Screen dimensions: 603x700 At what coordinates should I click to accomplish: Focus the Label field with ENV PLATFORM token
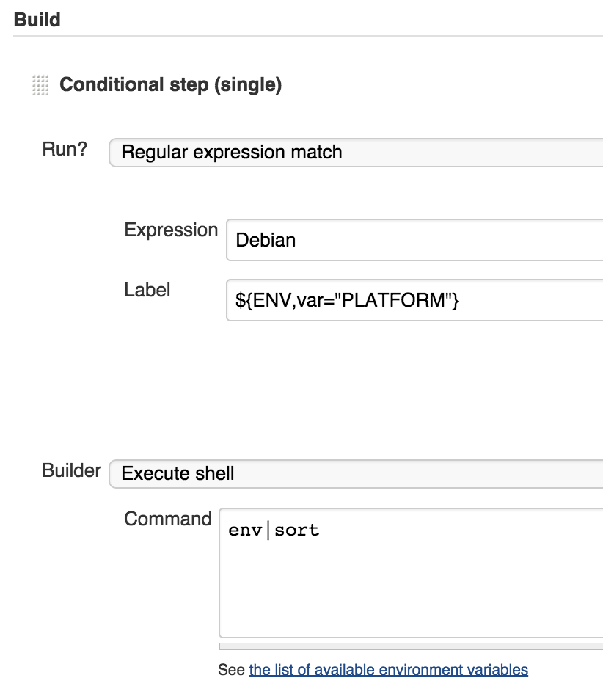[x=414, y=300]
